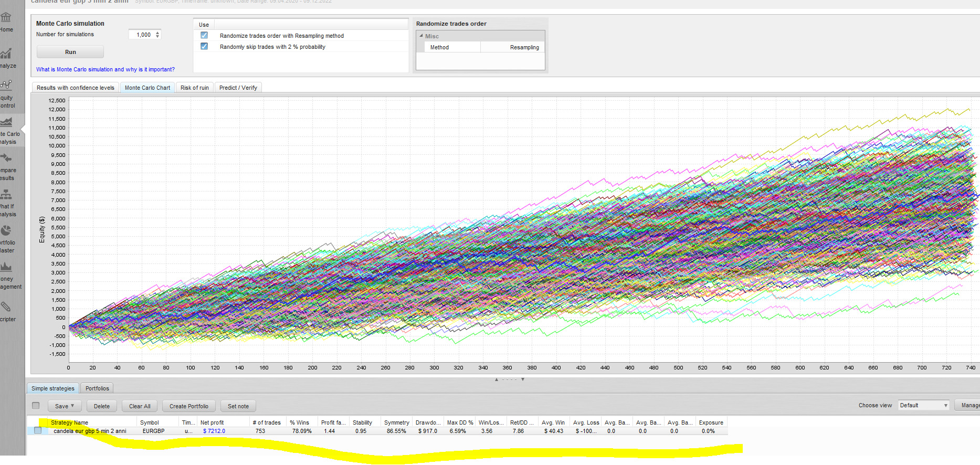This screenshot has height=465, width=980.
Task: Open the Choose view Default dropdown
Action: point(923,405)
